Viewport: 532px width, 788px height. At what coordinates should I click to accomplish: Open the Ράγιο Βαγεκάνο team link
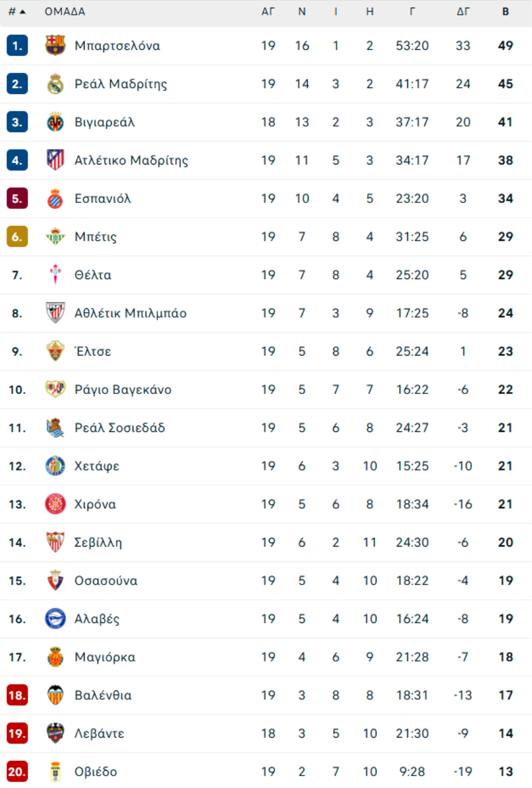(123, 390)
